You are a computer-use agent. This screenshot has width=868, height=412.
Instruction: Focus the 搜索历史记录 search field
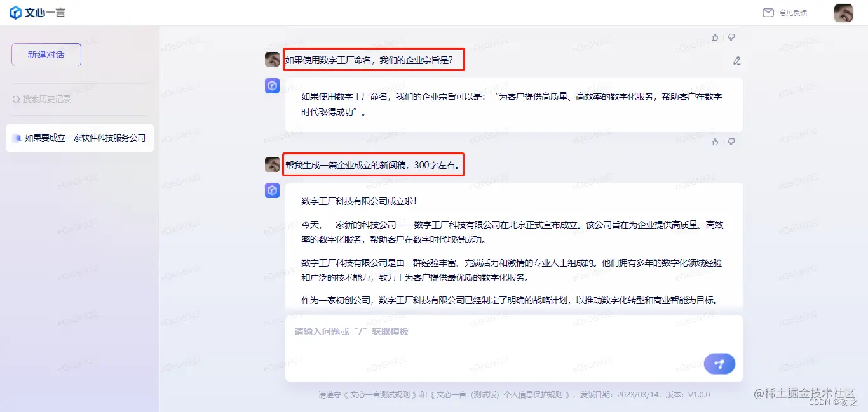point(79,99)
